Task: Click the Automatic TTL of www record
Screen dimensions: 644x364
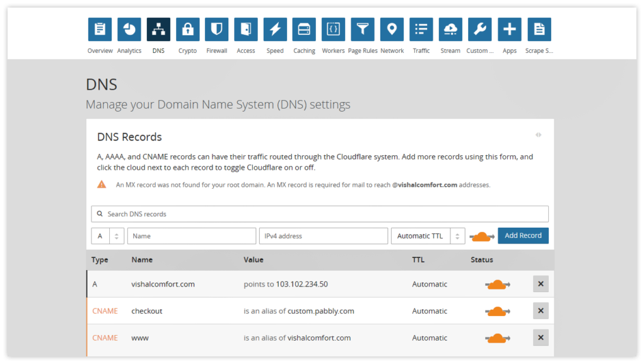Action: 430,338
